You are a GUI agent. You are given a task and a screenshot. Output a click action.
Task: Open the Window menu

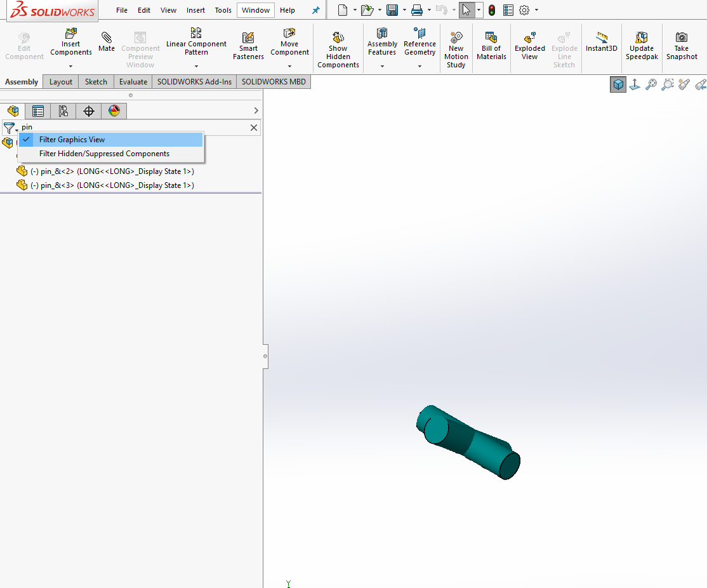tap(255, 10)
